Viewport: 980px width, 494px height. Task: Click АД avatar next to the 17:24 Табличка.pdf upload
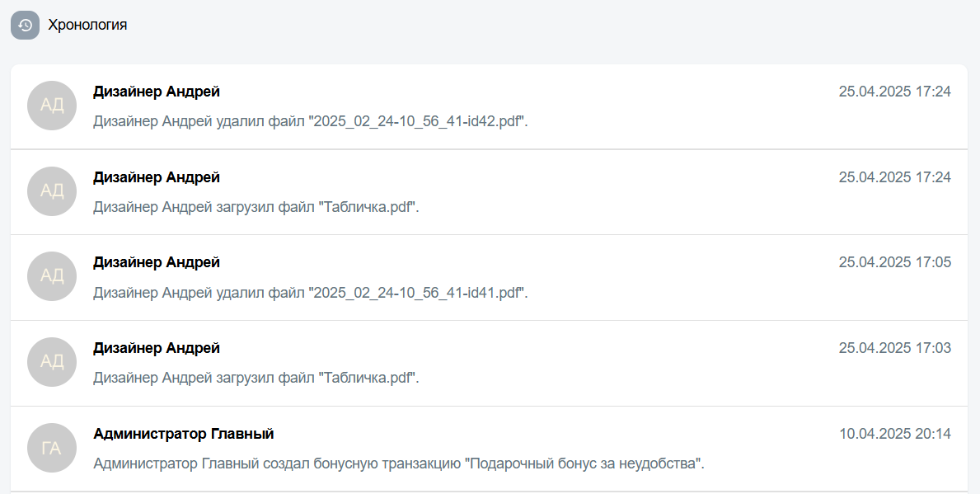tap(52, 191)
